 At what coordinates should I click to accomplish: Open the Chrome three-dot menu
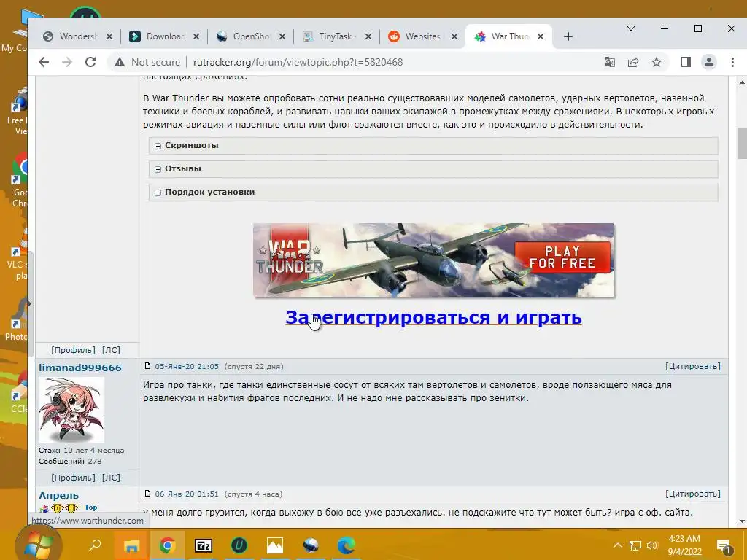732,63
